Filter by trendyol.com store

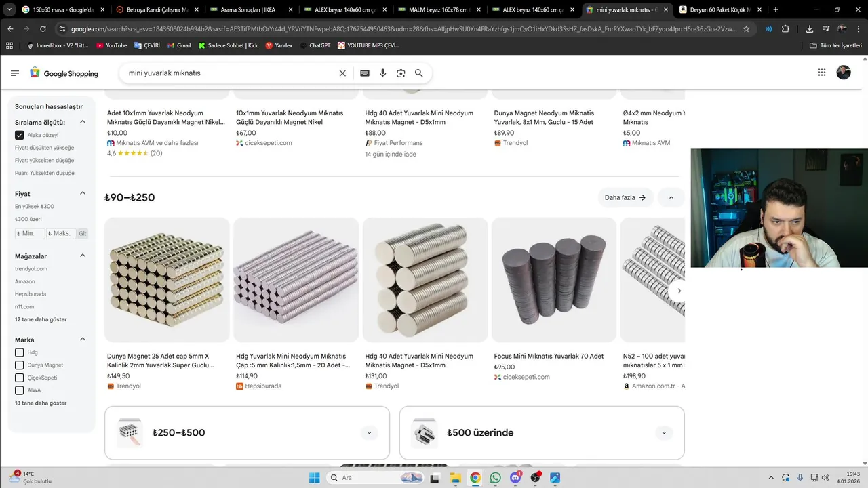point(31,269)
